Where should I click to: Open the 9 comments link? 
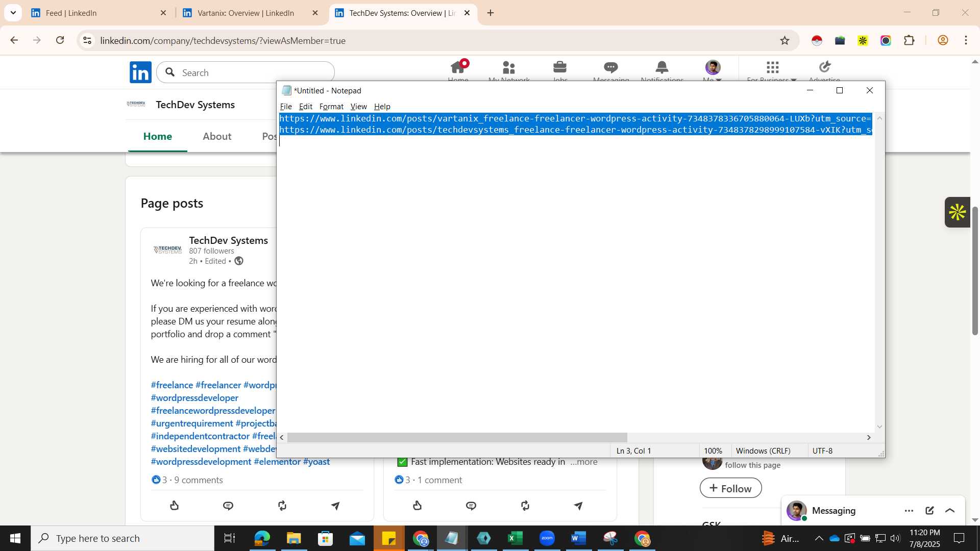pos(198,480)
